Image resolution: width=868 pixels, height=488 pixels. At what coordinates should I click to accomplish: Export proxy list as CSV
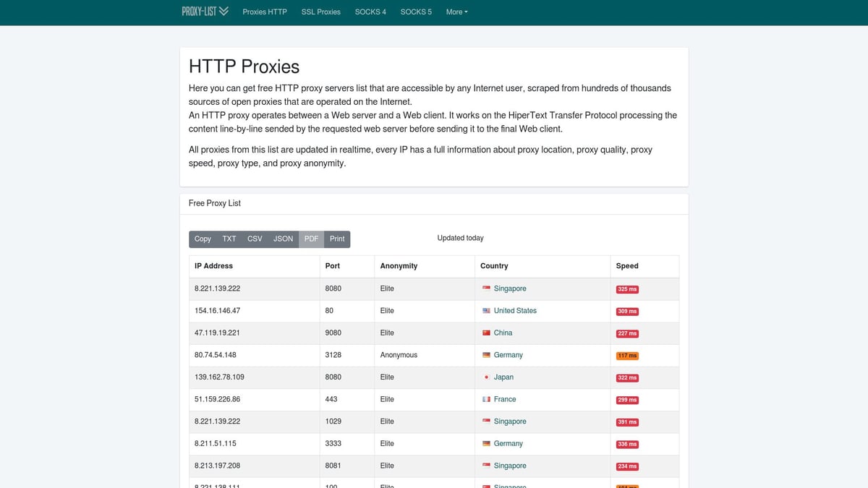(255, 239)
